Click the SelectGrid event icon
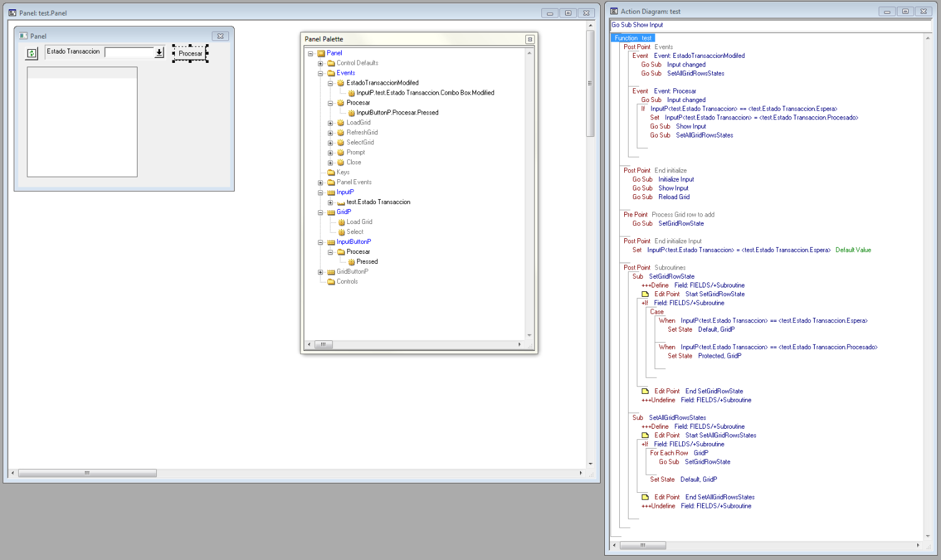This screenshot has height=560, width=941. tap(341, 143)
